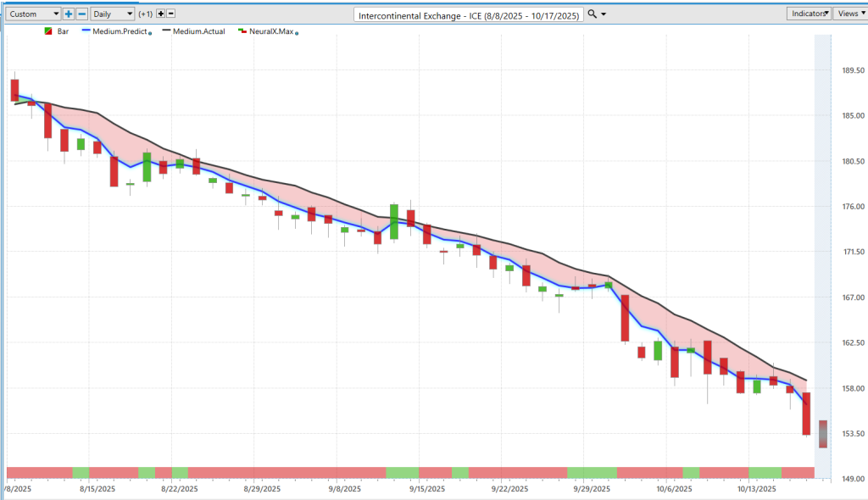The image size is (868, 500).
Task: Click the Bar legend label
Action: 63,31
